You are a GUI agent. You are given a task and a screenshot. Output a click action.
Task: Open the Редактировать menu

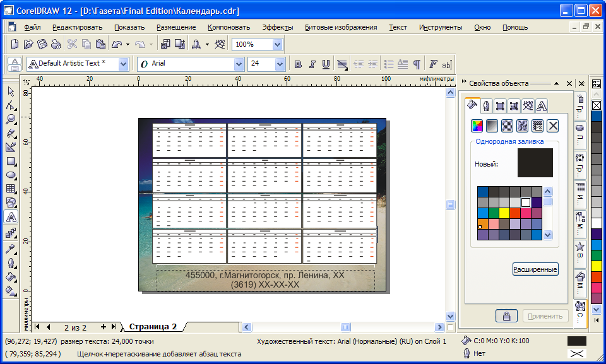77,27
